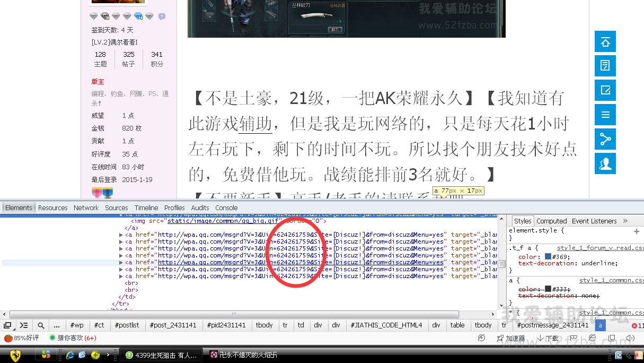Click Styles pane scroll down arrow
This screenshot has width=644, height=363.
[x=502, y=307]
